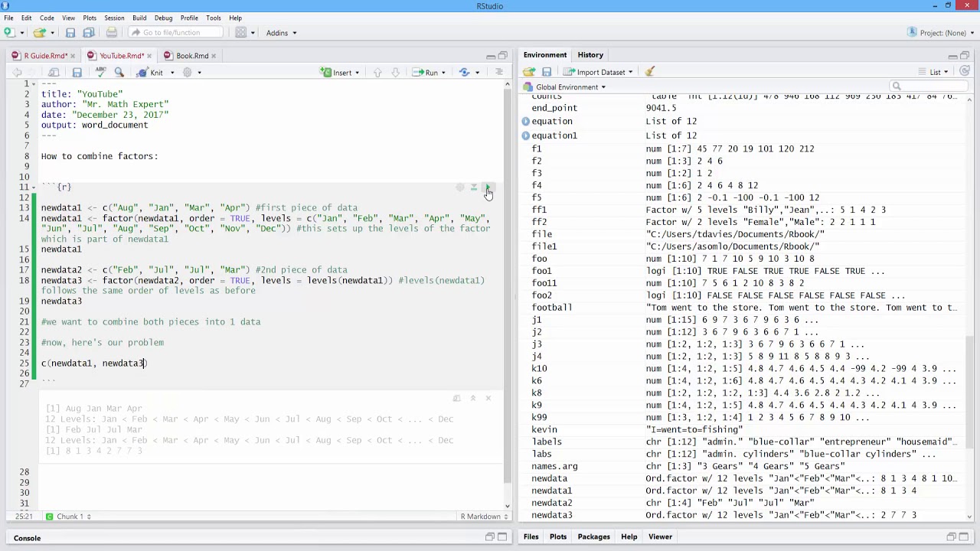
Task: Expand the equation1 list object
Action: 526,135
